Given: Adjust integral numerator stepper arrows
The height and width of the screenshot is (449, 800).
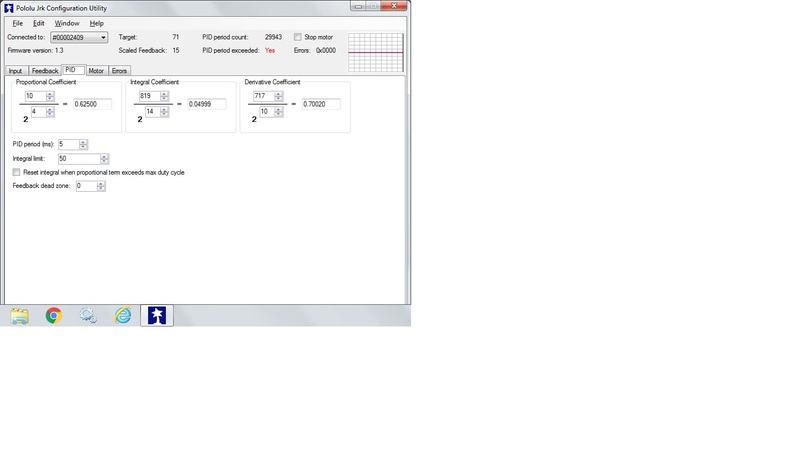Looking at the screenshot, I should pos(164,96).
